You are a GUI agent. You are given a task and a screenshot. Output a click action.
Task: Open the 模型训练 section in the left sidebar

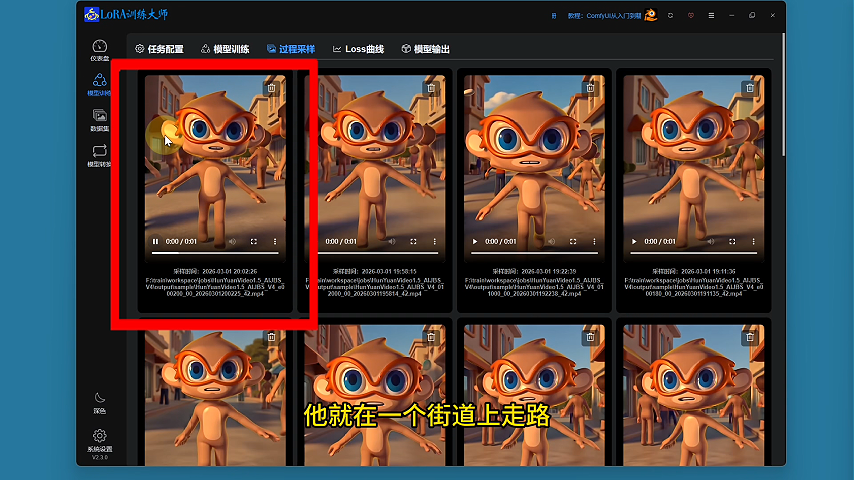click(100, 85)
